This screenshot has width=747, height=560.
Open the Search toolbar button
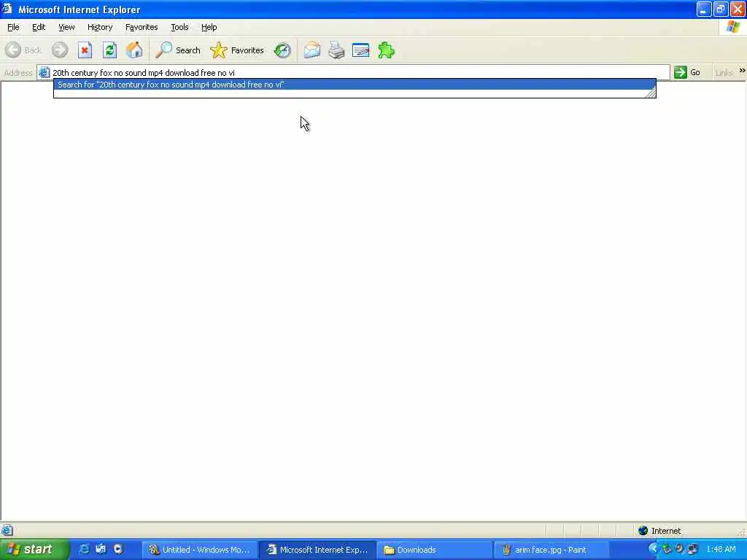pos(179,50)
